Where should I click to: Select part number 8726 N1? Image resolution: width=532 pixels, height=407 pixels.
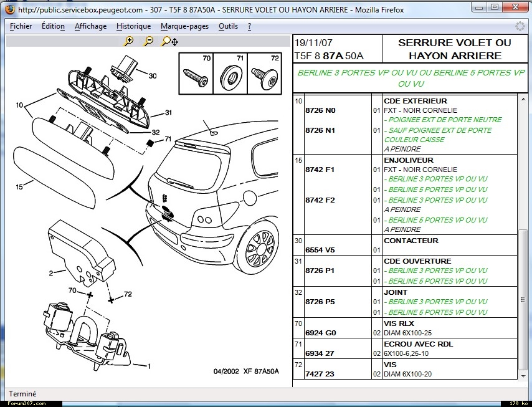coord(320,130)
